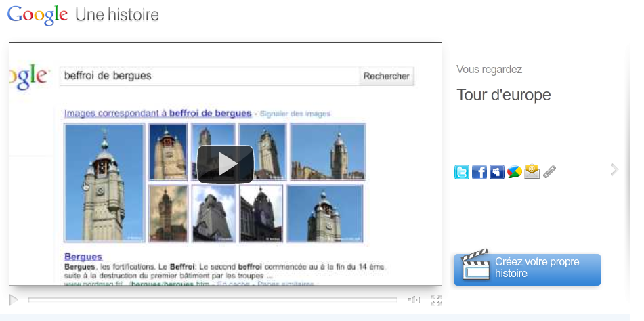Switch the video to fullscreen

pyautogui.click(x=436, y=300)
